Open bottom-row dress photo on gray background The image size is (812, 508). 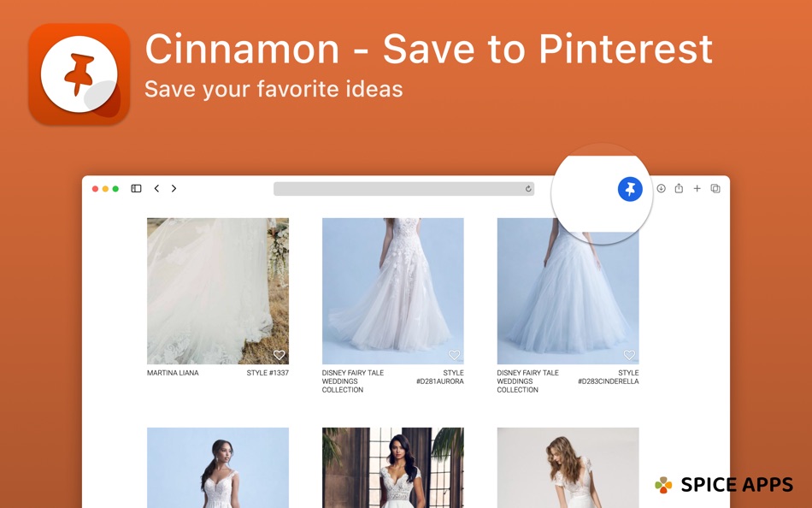pyautogui.click(x=568, y=468)
